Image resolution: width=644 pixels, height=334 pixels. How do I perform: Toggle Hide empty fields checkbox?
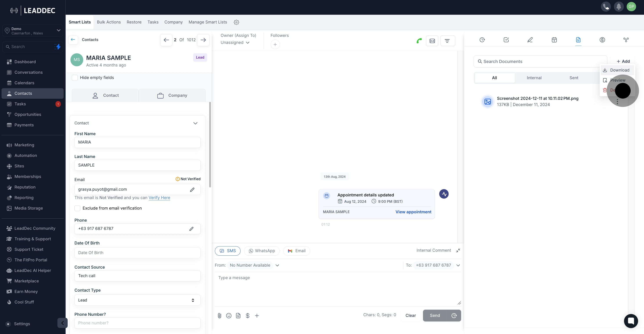[x=75, y=78]
